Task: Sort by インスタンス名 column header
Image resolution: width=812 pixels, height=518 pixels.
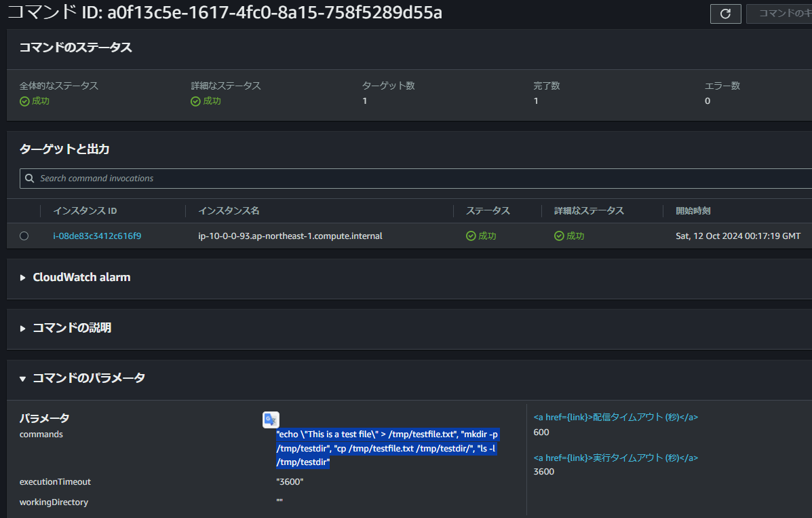Action: pos(229,211)
